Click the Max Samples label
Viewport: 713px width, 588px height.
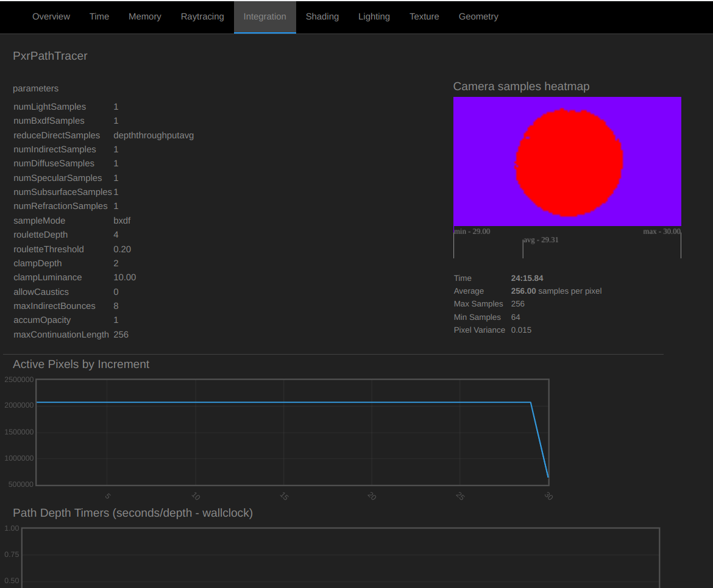(x=478, y=304)
